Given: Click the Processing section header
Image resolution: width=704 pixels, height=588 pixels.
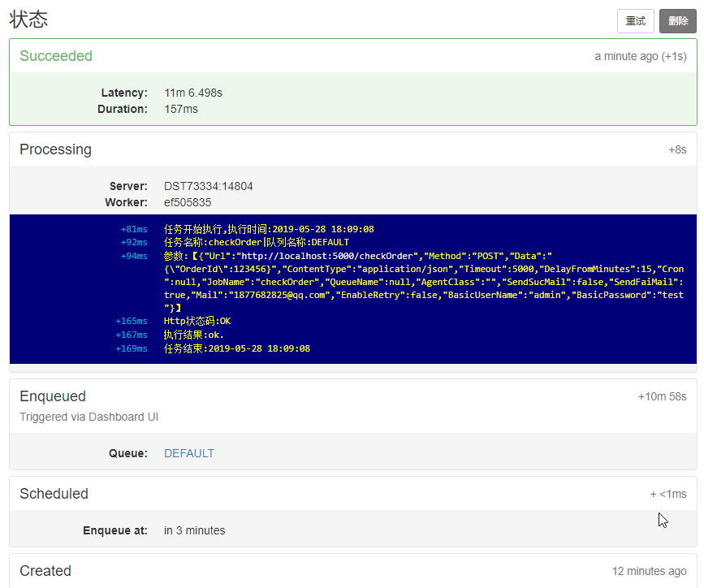Looking at the screenshot, I should click(55, 149).
